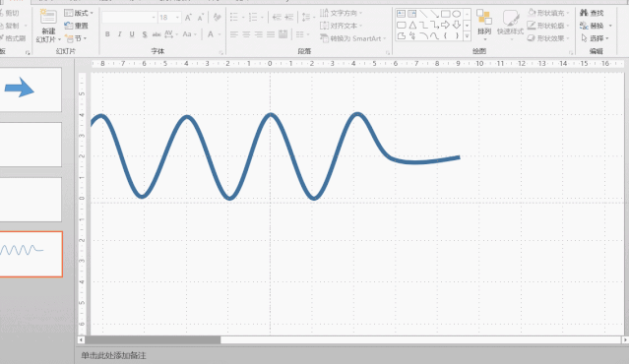629x364 pixels.
Task: Click the Increase Font Size icon
Action: (x=188, y=18)
